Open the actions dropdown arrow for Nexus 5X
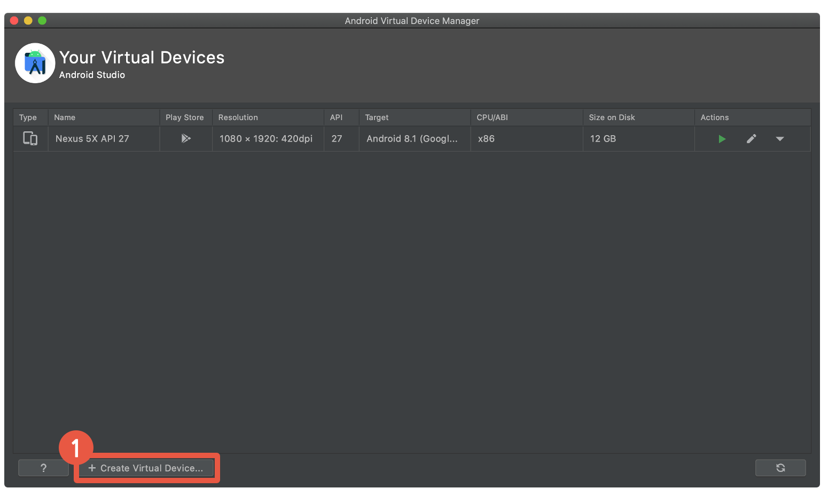Viewport: 828px width, 504px height. click(779, 139)
